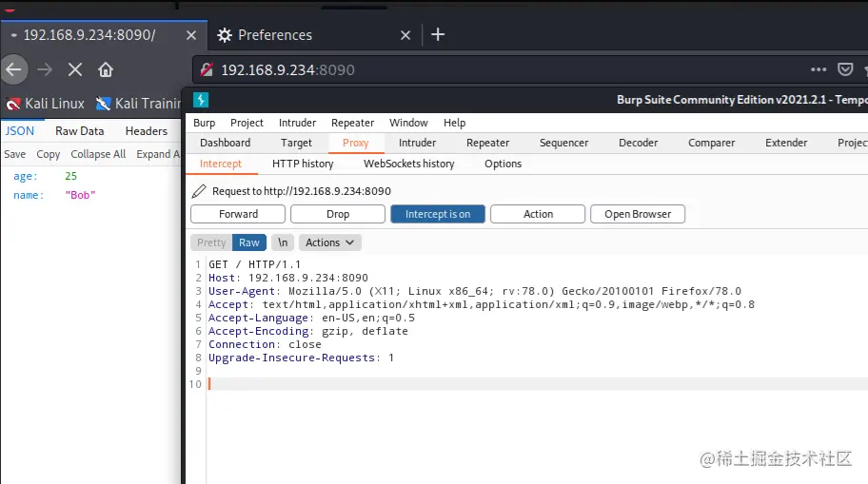This screenshot has width=868, height=484.
Task: Switch to Raw message view
Action: pos(249,242)
